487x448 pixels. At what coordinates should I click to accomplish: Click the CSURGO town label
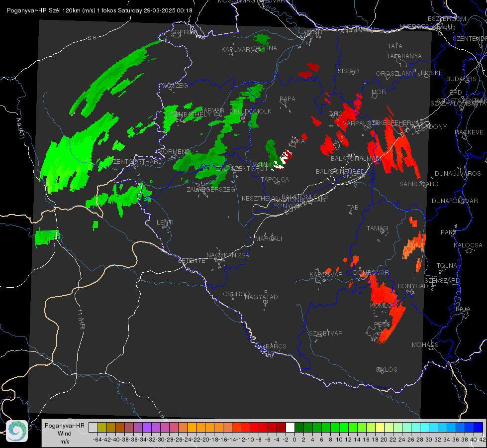(236, 294)
